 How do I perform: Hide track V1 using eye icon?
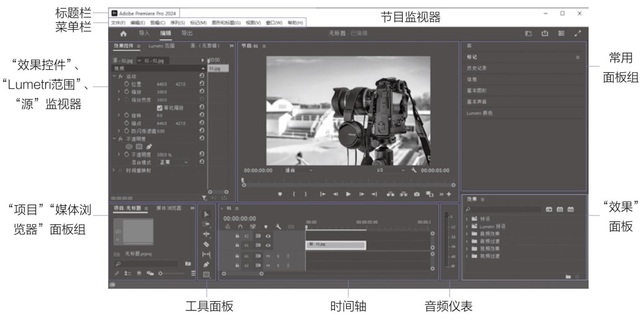pyautogui.click(x=268, y=246)
